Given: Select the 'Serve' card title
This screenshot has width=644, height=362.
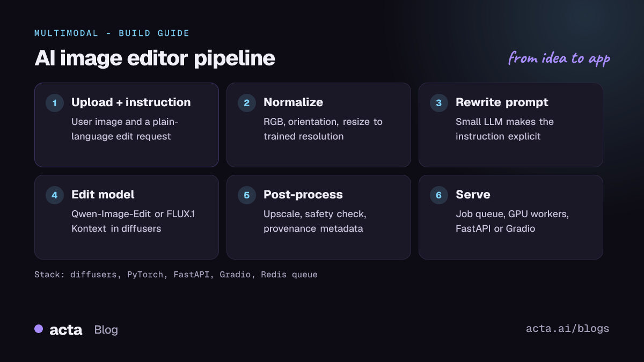Looking at the screenshot, I should (473, 195).
